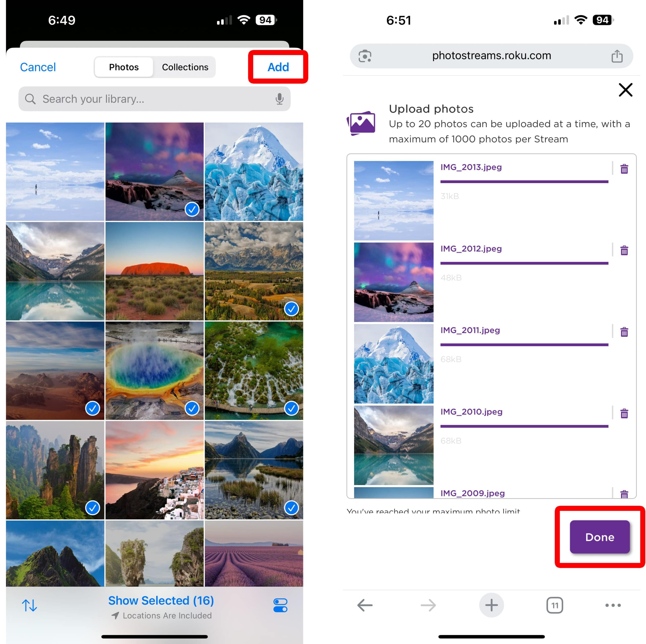This screenshot has width=646, height=644.
Task: Remove IMG_2010.jpeg using its trash icon
Action: (624, 413)
